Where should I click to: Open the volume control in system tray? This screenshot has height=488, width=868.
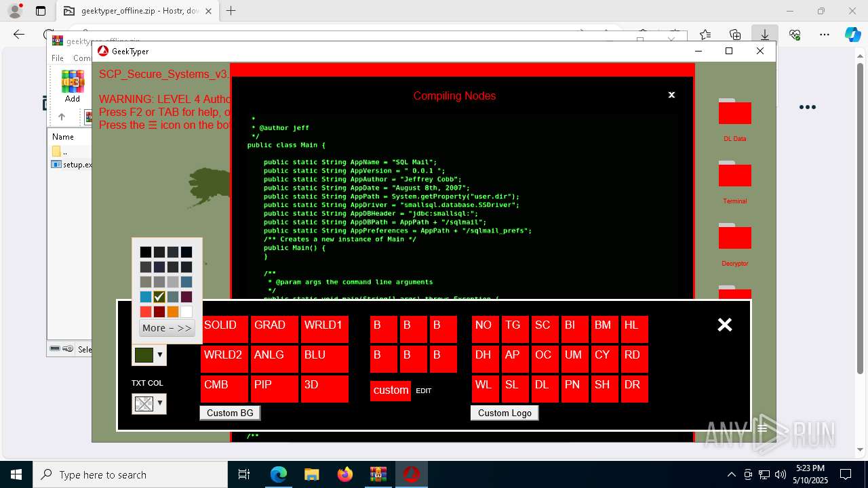[x=780, y=474]
